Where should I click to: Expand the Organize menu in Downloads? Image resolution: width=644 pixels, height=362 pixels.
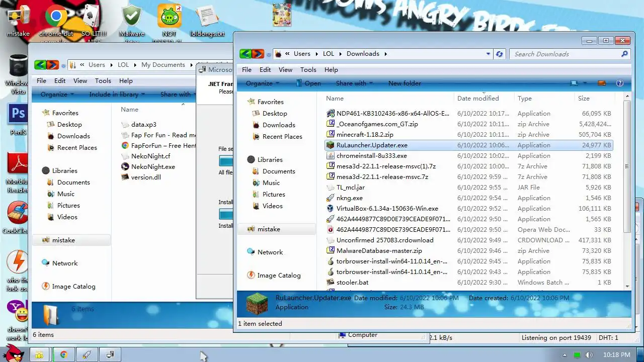(262, 83)
